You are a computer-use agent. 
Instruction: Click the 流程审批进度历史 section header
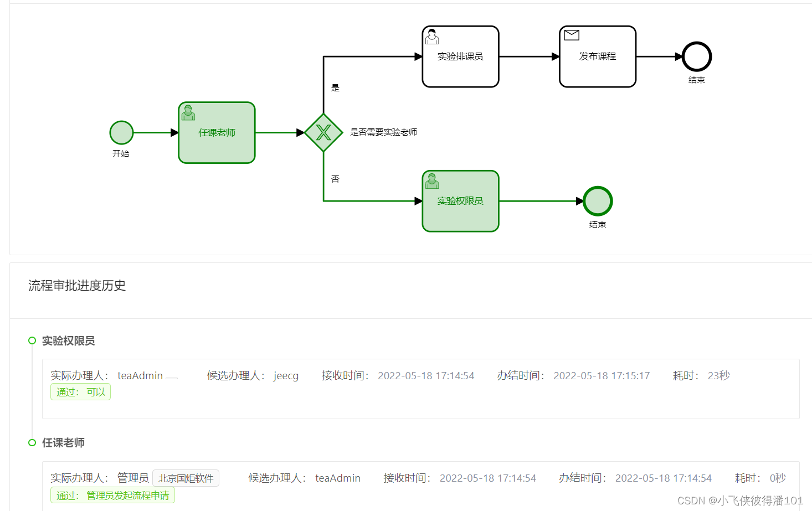[76, 286]
